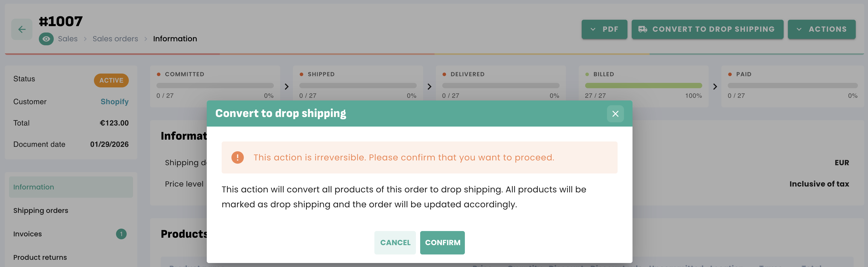868x267 pixels.
Task: Click the Billed progress bar
Action: 643,86
